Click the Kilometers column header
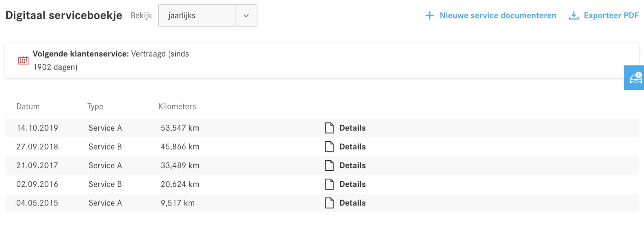This screenshot has width=644, height=228. pyautogui.click(x=177, y=106)
